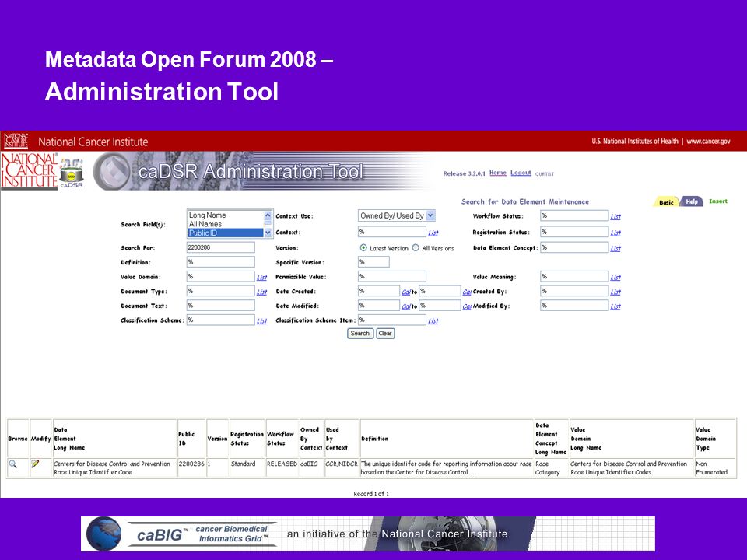Click the Home link
Image resolution: width=747 pixels, height=560 pixels.
[x=498, y=173]
